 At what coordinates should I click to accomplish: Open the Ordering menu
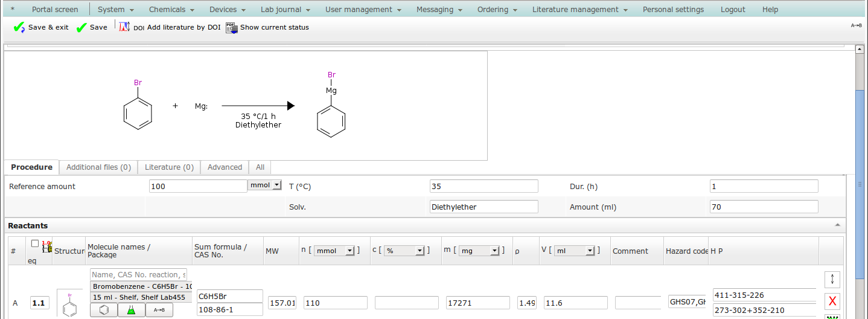497,10
